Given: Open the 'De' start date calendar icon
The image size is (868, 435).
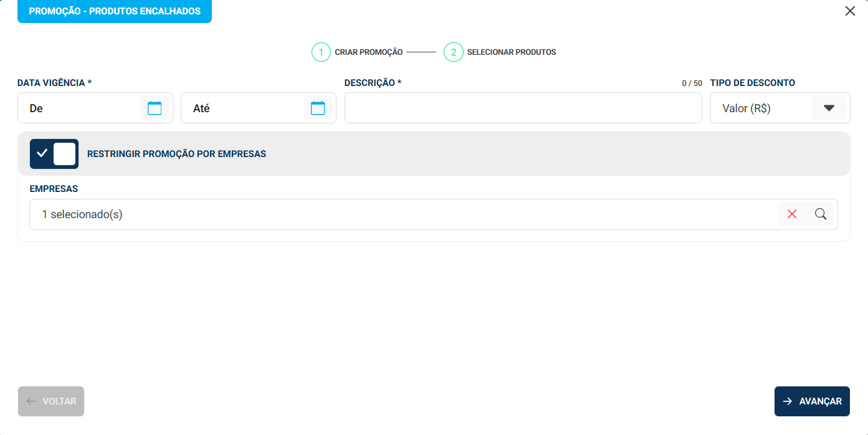Looking at the screenshot, I should [x=155, y=108].
